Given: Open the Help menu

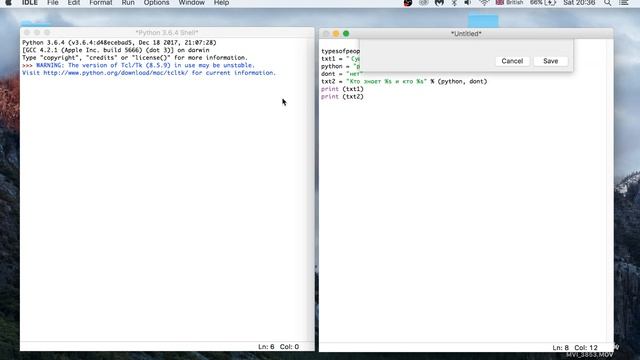Looking at the screenshot, I should (221, 3).
